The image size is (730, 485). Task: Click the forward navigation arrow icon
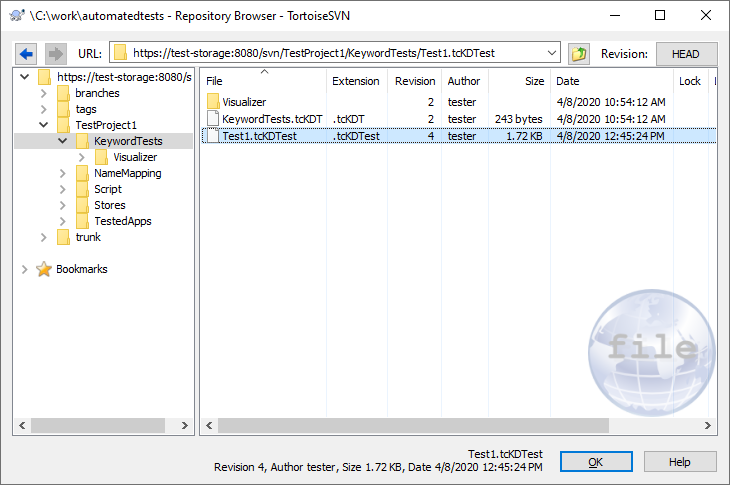[x=55, y=53]
